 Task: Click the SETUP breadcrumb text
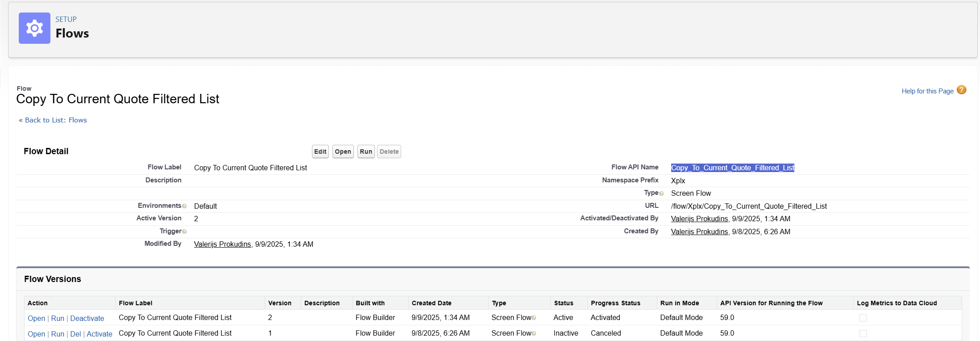pos(66,19)
